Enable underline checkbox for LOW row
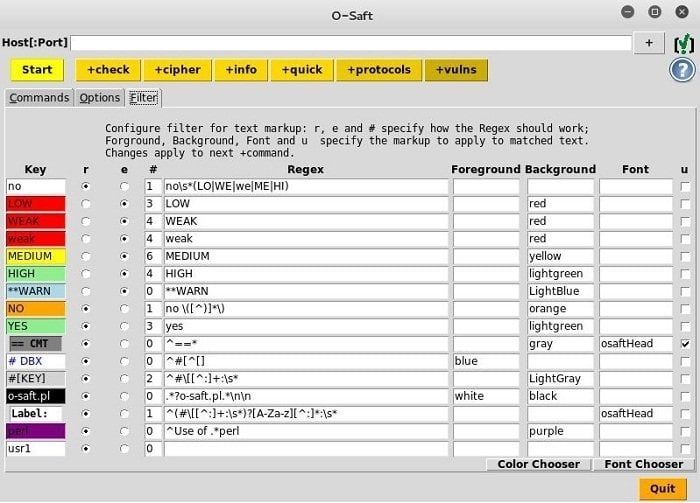The height and width of the screenshot is (503, 700). [685, 204]
